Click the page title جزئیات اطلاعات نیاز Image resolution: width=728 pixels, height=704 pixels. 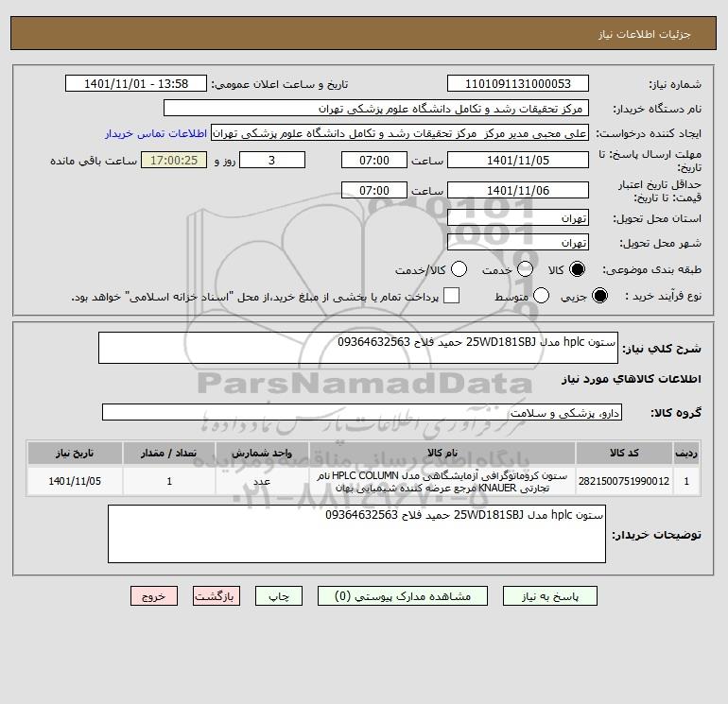[x=645, y=34]
